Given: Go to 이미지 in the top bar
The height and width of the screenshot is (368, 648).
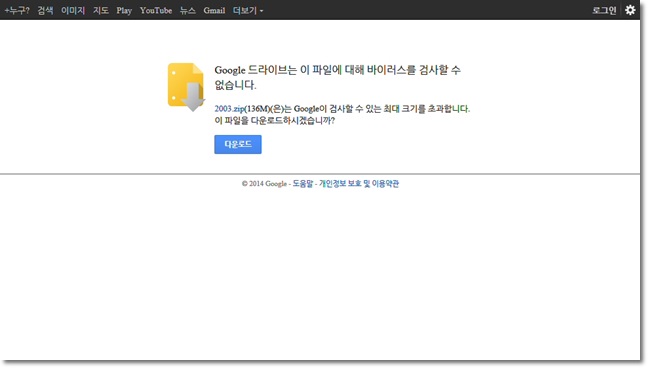Looking at the screenshot, I should (73, 10).
